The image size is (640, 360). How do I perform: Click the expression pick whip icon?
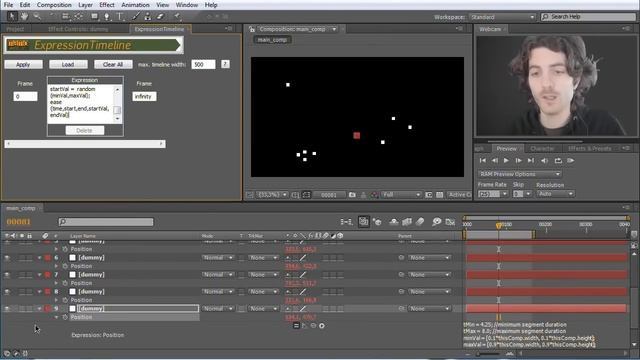point(313,326)
